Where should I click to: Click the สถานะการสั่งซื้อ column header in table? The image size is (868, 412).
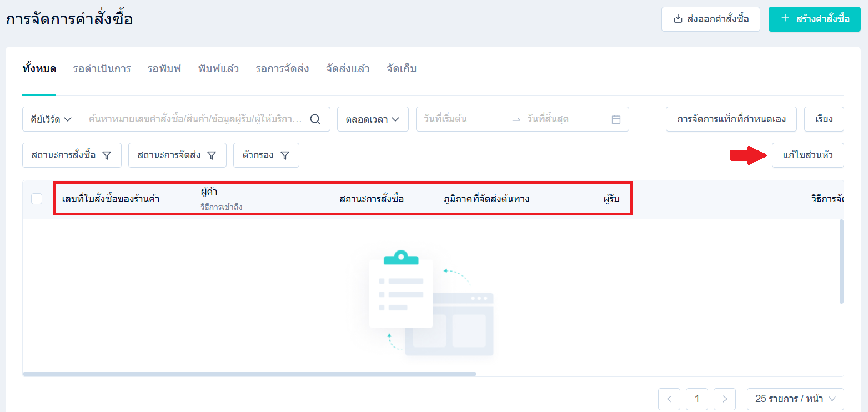(x=372, y=199)
